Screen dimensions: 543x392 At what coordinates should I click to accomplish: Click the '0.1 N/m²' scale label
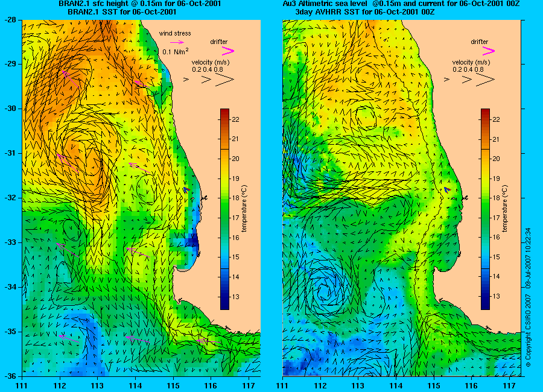click(x=176, y=52)
